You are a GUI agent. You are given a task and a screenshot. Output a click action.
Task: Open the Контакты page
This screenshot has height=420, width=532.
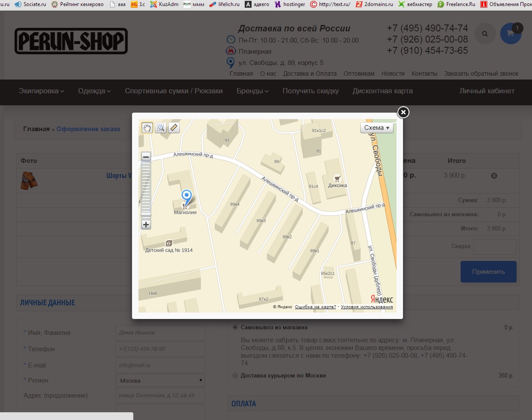coord(424,74)
